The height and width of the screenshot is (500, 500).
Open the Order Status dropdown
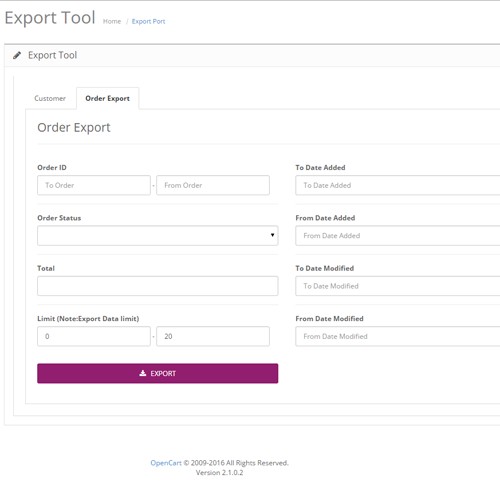pos(158,236)
